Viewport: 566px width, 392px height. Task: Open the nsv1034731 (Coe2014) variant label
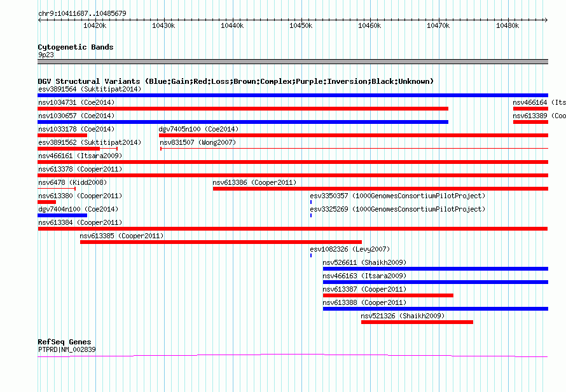[76, 102]
